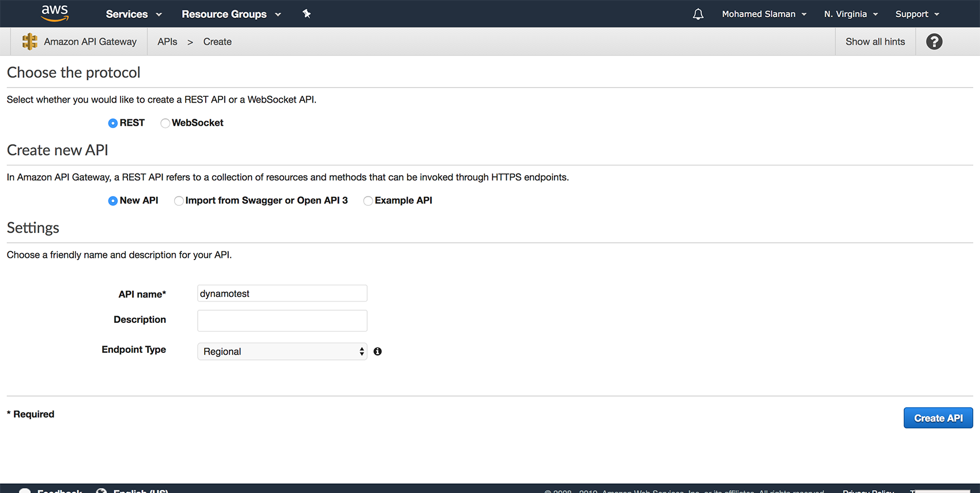Click Show all hints

coord(875,42)
